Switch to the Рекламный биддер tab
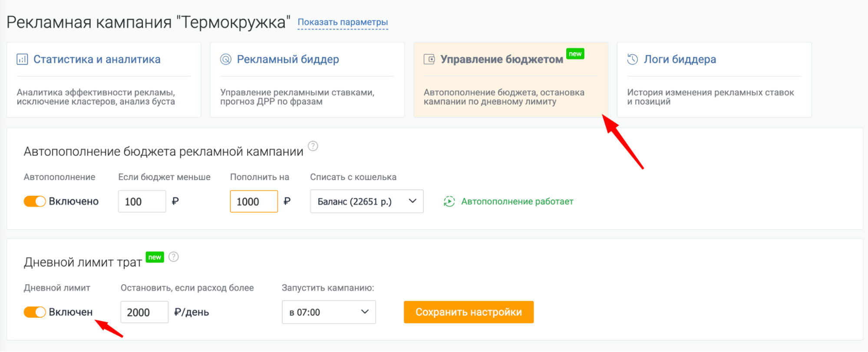Viewport: 868px width, 352px height. (x=307, y=79)
